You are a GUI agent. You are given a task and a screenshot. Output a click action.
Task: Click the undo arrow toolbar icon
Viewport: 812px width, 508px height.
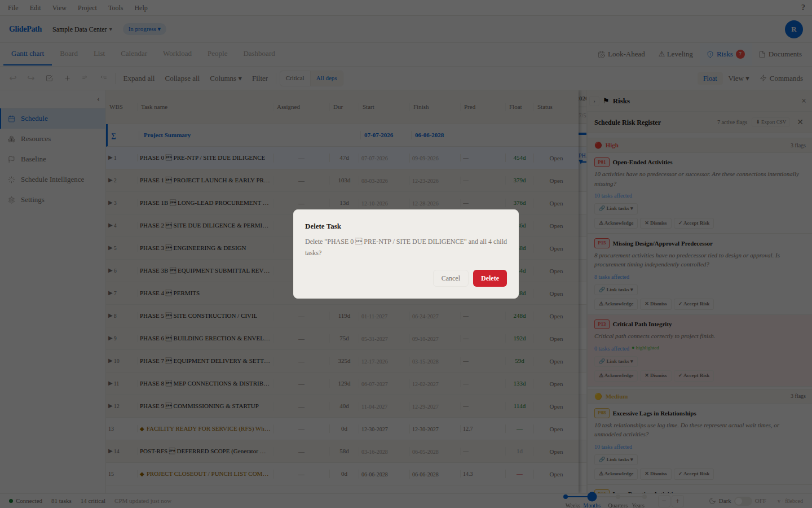[13, 78]
